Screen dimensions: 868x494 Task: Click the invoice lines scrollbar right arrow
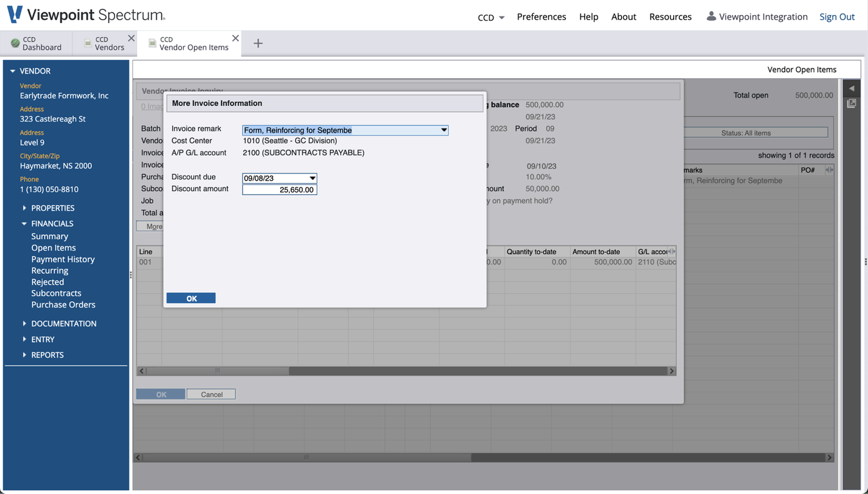[672, 371]
